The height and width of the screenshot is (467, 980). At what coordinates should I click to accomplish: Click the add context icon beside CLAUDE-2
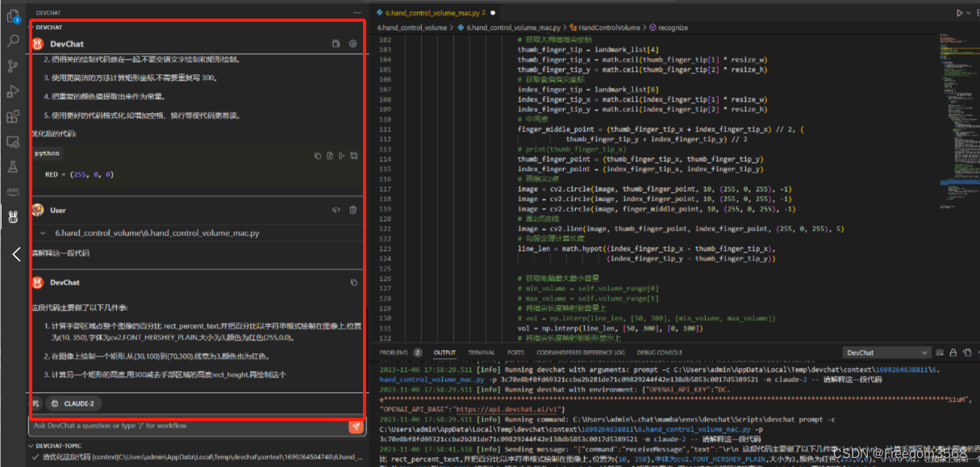pos(35,403)
